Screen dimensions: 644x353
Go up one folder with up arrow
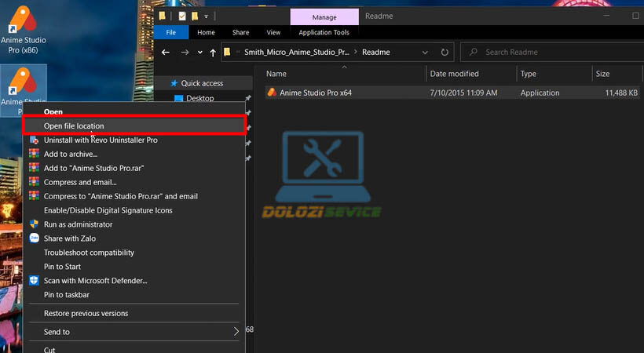(x=213, y=53)
